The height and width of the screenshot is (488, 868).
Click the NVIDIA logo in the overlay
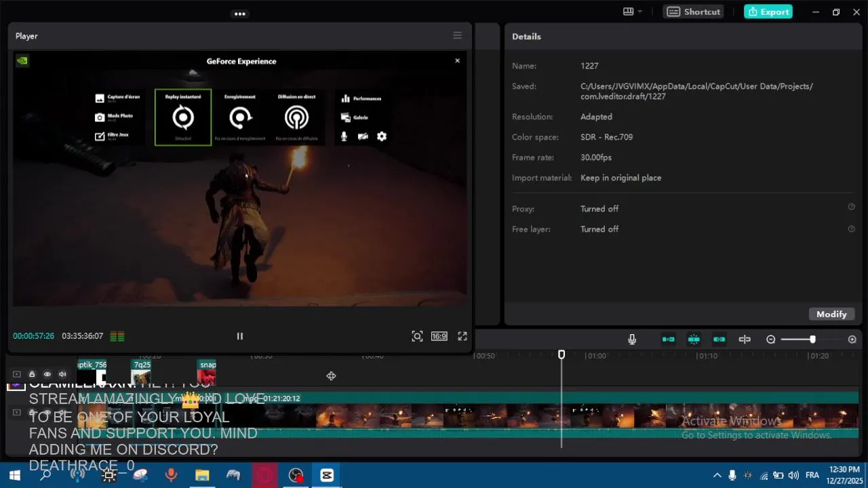click(x=22, y=60)
